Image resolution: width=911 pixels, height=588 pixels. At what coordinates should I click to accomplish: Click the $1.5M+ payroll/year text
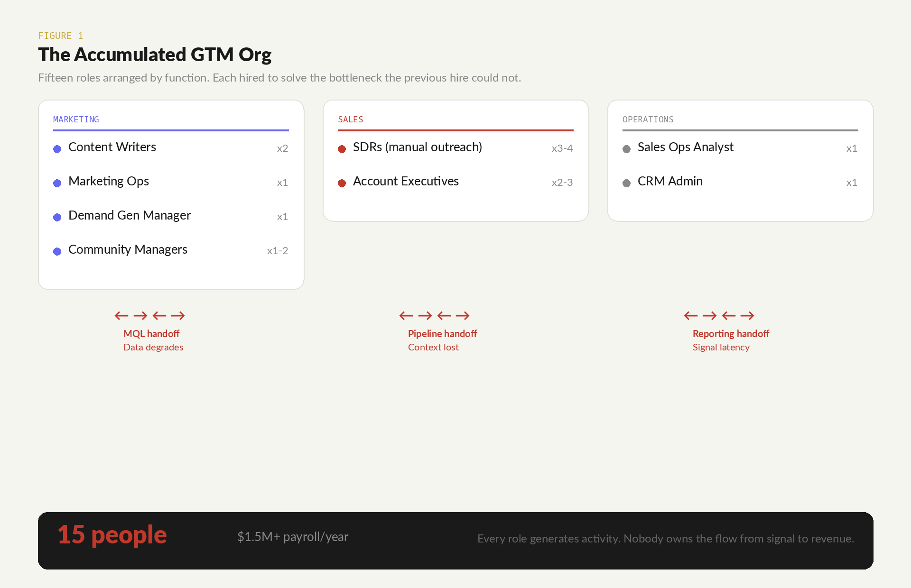click(x=293, y=537)
